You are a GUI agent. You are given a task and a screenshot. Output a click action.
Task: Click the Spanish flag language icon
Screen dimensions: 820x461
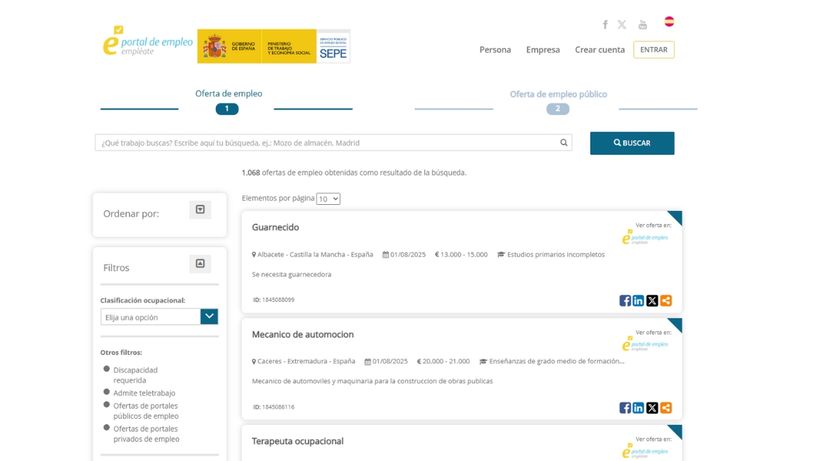click(x=669, y=21)
